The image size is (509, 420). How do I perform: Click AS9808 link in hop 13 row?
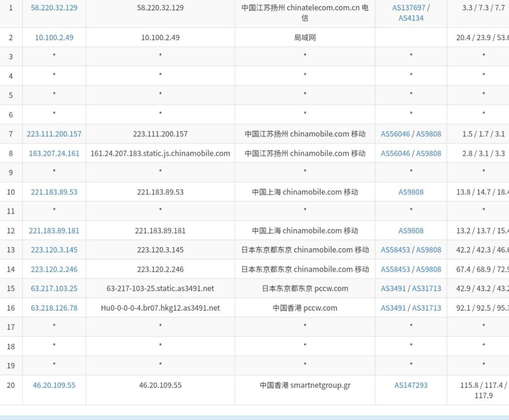coord(428,250)
